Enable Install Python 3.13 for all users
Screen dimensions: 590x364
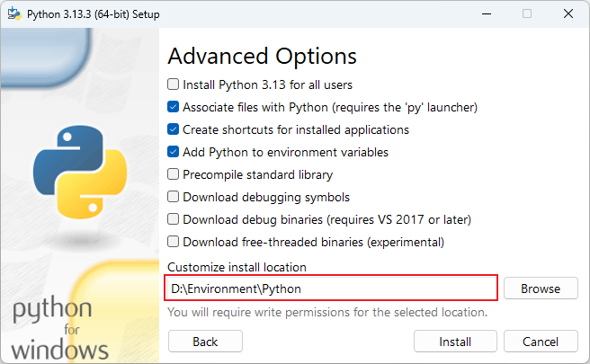(174, 84)
